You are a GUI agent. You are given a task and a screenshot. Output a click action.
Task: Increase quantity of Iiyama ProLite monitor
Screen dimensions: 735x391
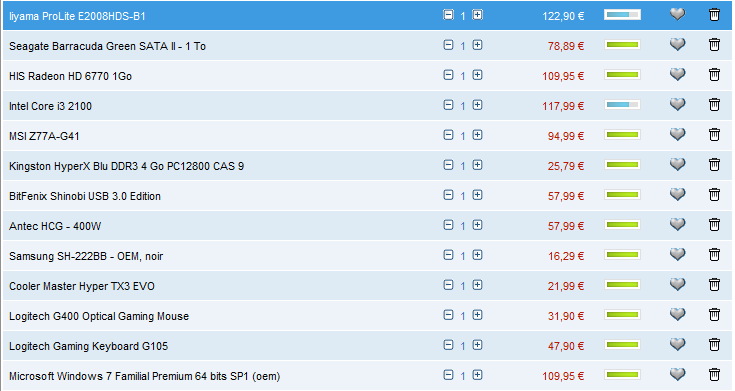click(477, 15)
